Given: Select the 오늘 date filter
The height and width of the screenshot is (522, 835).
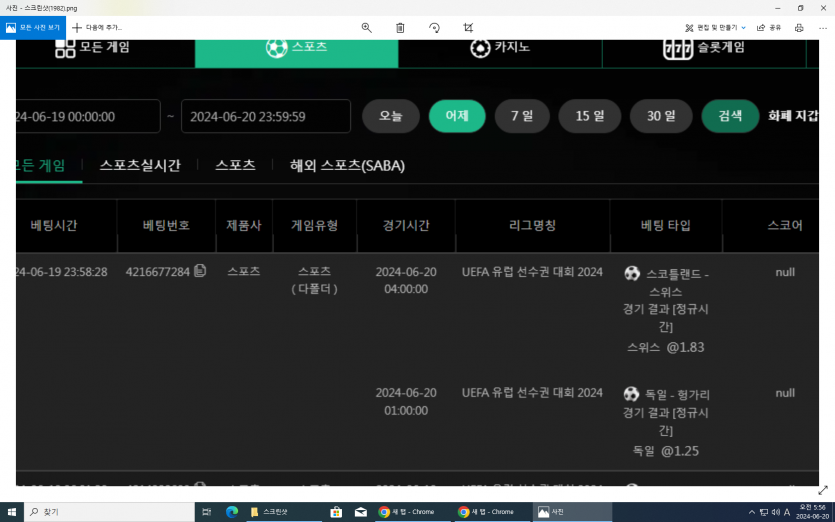Looking at the screenshot, I should [x=391, y=116].
